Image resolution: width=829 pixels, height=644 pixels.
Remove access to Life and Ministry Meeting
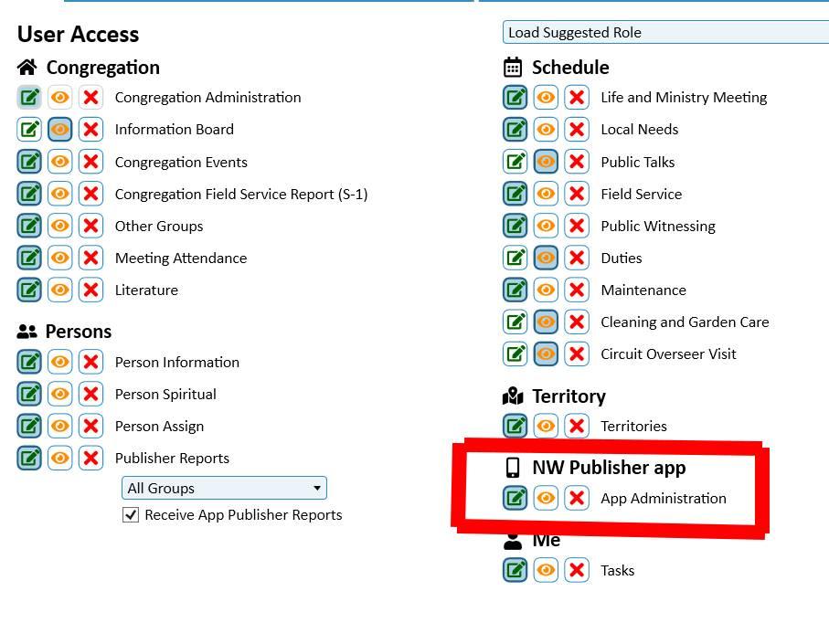pyautogui.click(x=576, y=98)
